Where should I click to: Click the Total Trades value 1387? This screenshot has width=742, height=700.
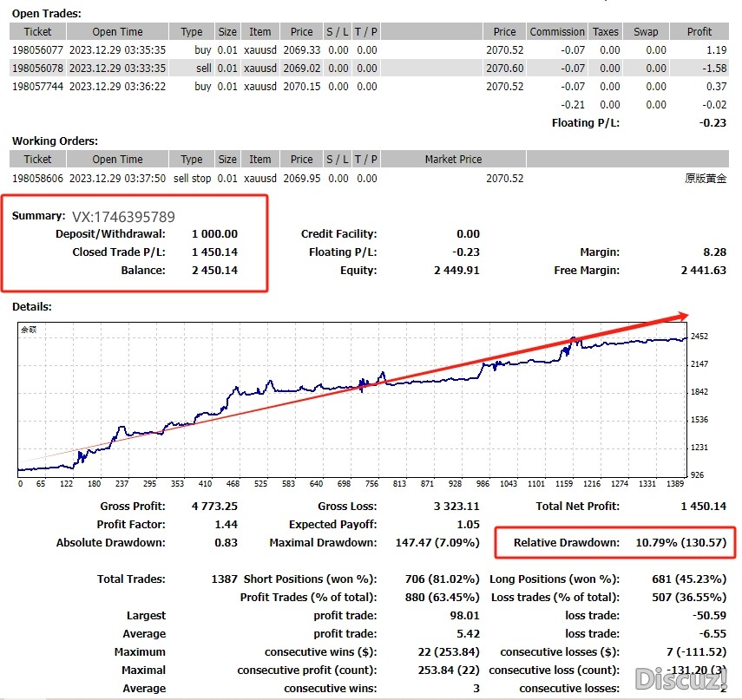(224, 579)
